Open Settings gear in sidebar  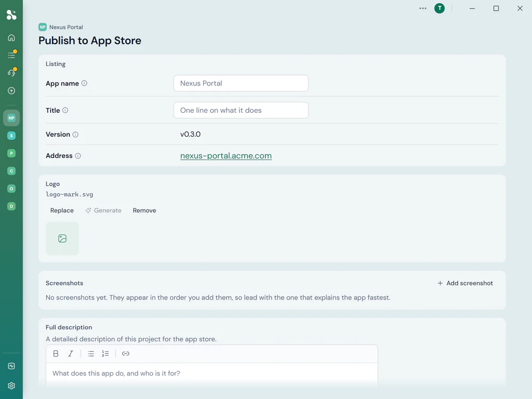click(x=11, y=386)
